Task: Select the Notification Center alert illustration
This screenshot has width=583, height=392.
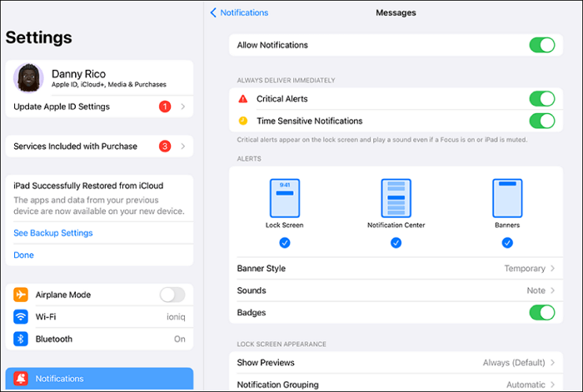Action: pos(396,198)
